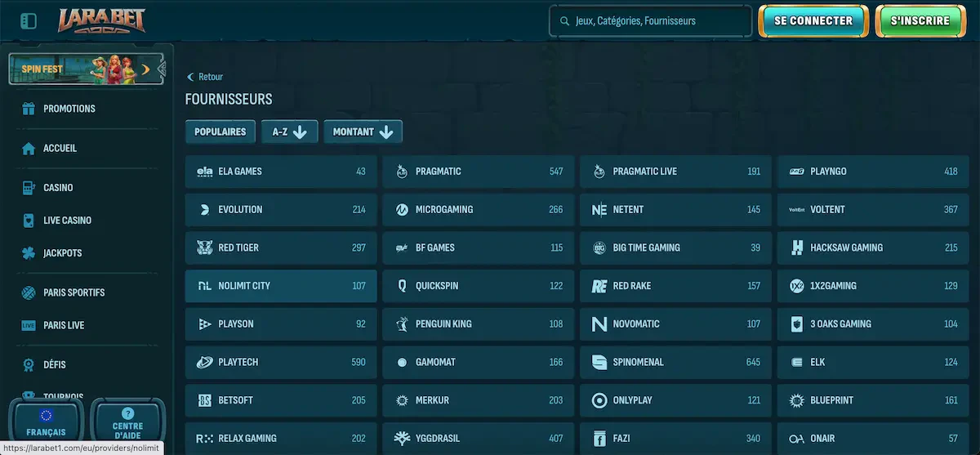Click the Playtech logo icon

point(204,362)
